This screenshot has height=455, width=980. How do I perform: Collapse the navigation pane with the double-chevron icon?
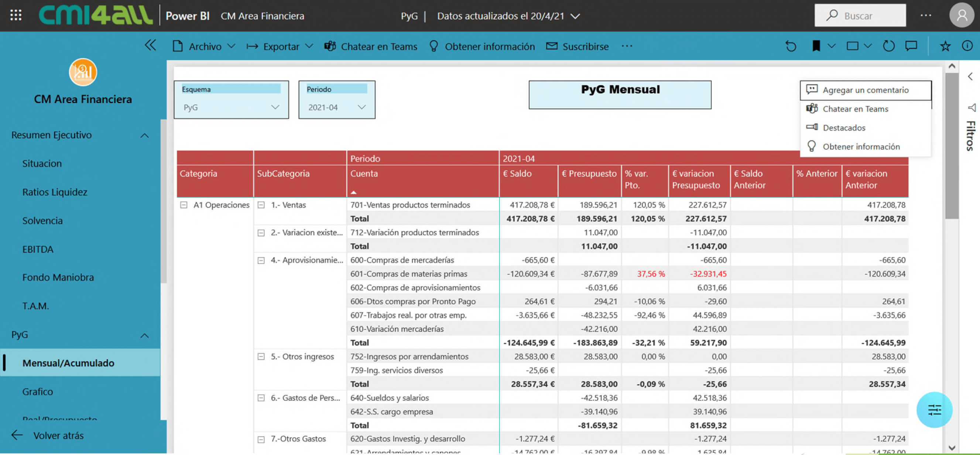tap(151, 45)
